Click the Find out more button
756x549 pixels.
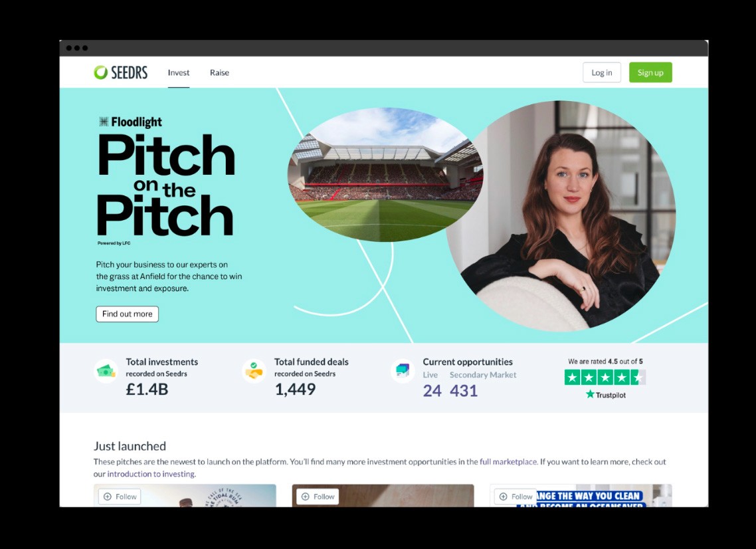tap(128, 314)
